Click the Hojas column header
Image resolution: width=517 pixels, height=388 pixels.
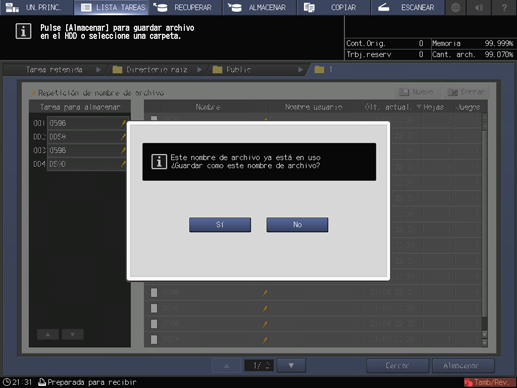[x=433, y=107]
